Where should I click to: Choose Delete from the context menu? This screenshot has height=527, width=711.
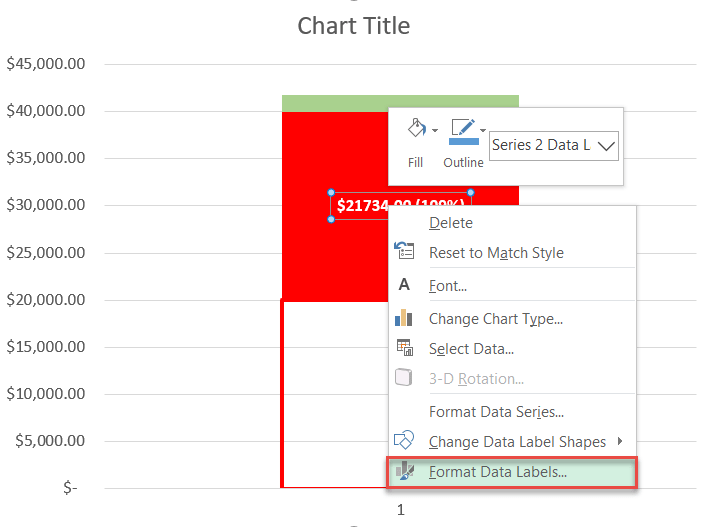coord(451,222)
